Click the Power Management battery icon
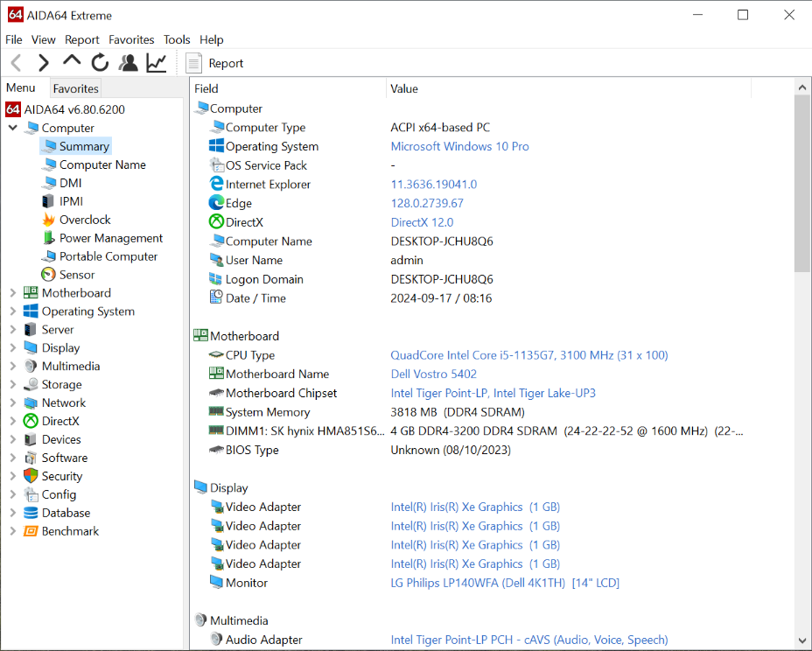The height and width of the screenshot is (651, 812). (x=48, y=238)
